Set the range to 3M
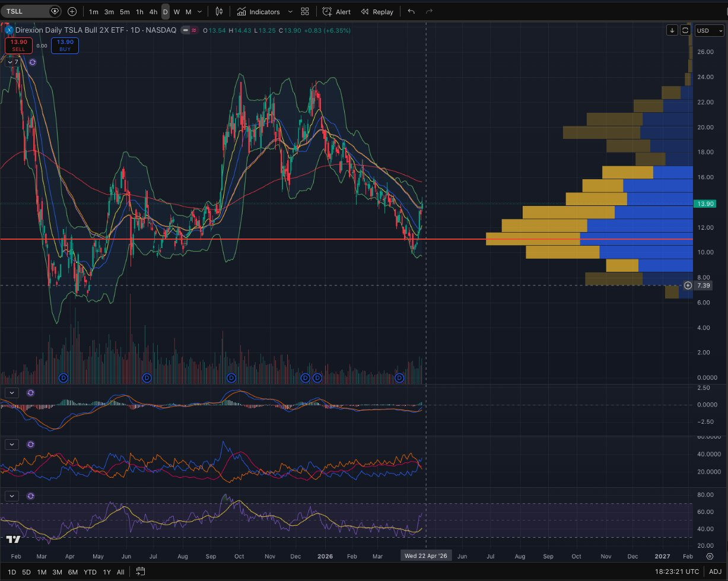This screenshot has width=728, height=581. point(57,572)
